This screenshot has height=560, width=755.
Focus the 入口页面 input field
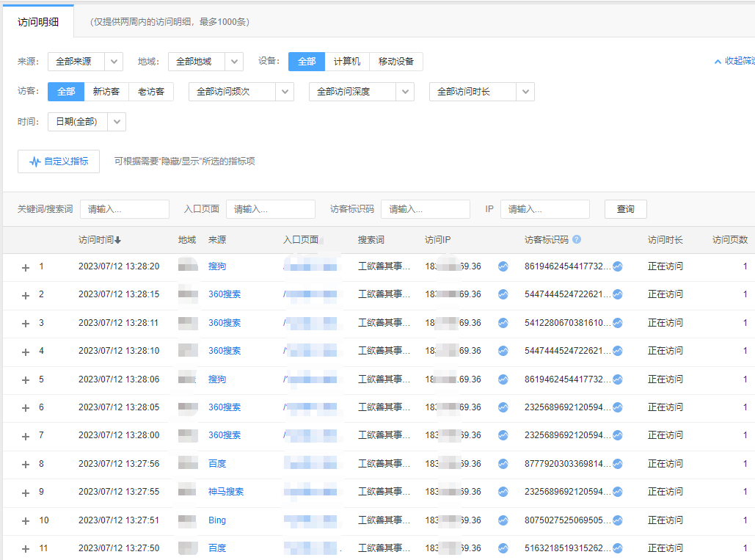tap(271, 209)
